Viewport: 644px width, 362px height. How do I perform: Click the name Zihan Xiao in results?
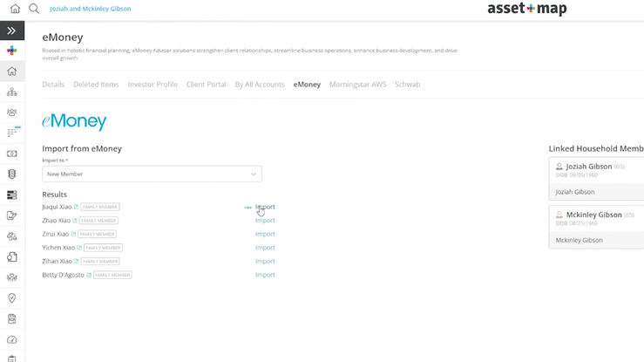point(58,262)
